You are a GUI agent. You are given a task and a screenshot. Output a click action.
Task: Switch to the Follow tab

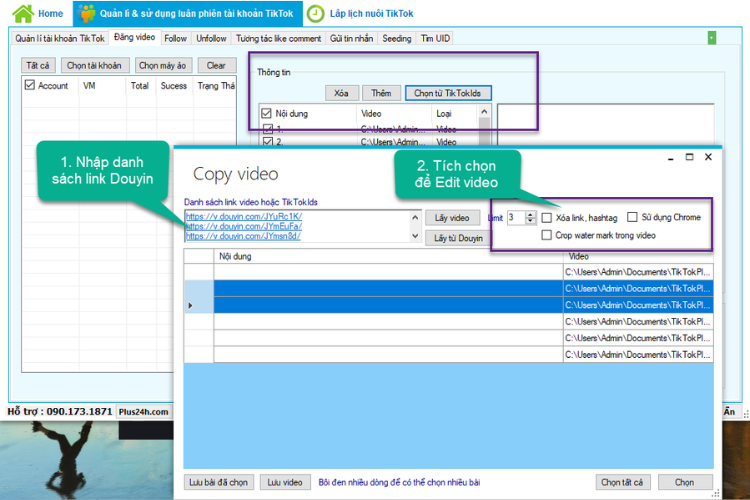point(176,38)
